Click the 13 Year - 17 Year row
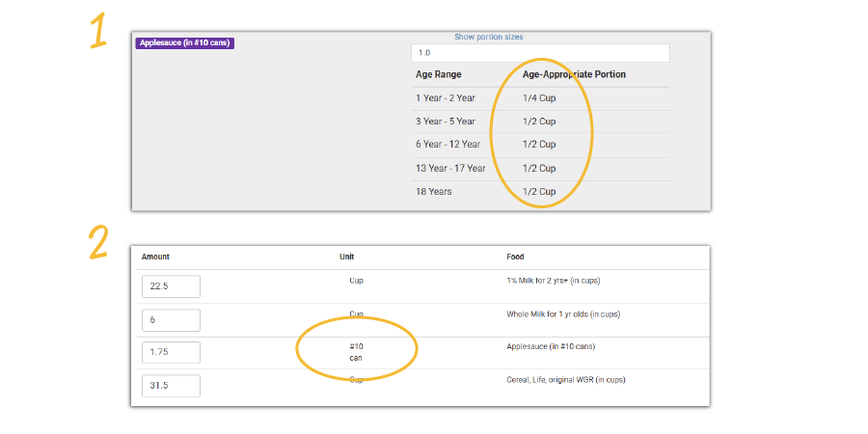This screenshot has width=868, height=434. (x=450, y=168)
